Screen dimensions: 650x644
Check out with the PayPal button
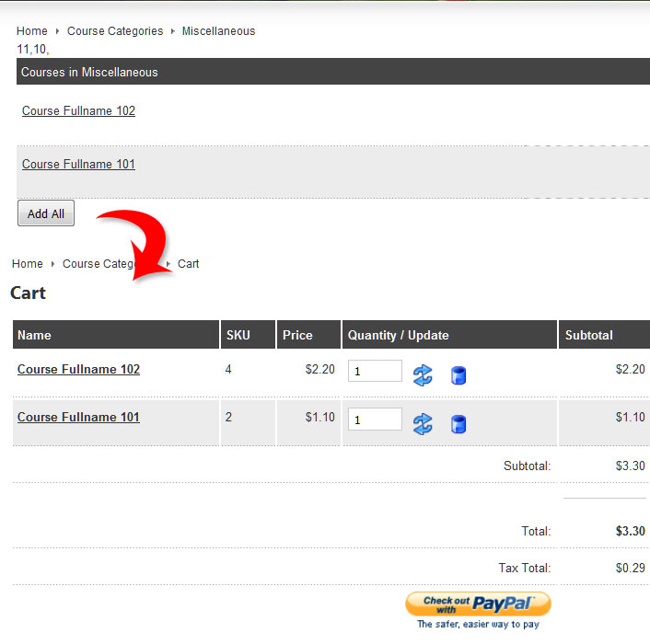(x=478, y=604)
